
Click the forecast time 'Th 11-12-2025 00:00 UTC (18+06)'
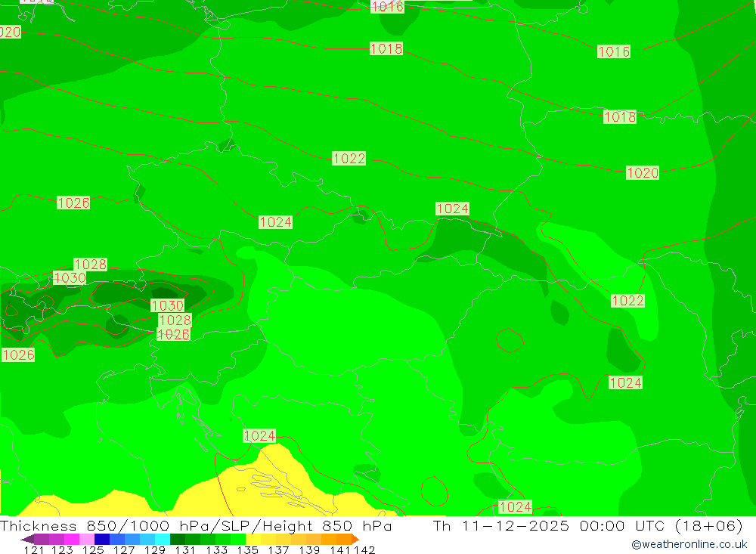[587, 526]
